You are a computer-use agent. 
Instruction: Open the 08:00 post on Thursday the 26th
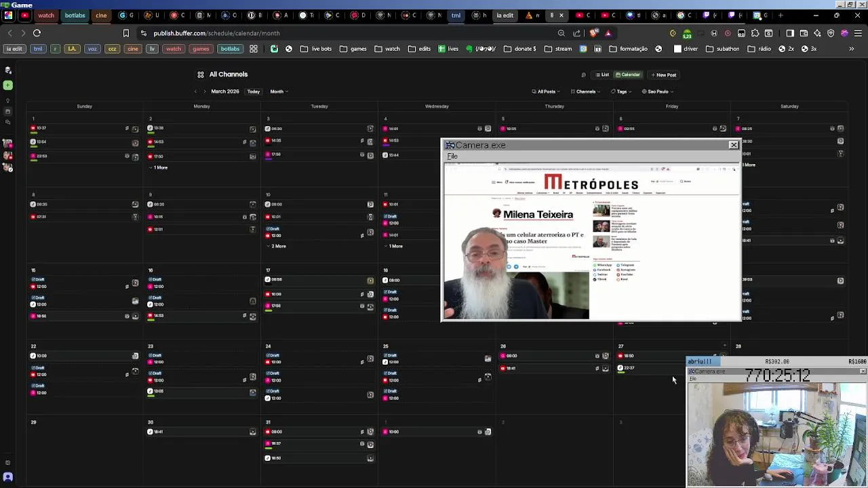click(555, 356)
